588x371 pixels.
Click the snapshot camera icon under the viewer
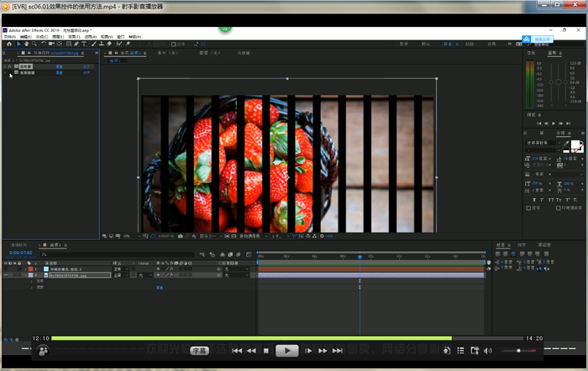(x=181, y=236)
